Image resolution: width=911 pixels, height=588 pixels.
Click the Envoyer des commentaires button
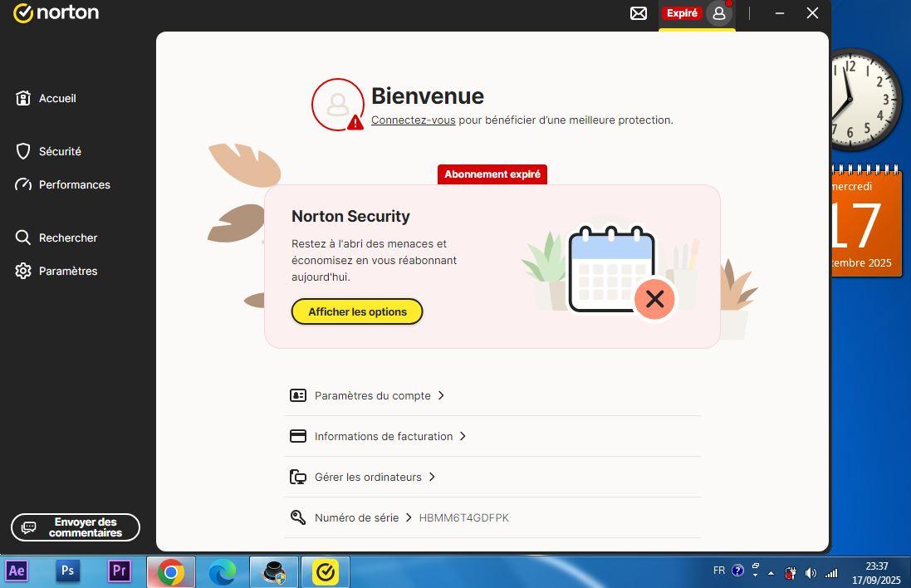[76, 527]
